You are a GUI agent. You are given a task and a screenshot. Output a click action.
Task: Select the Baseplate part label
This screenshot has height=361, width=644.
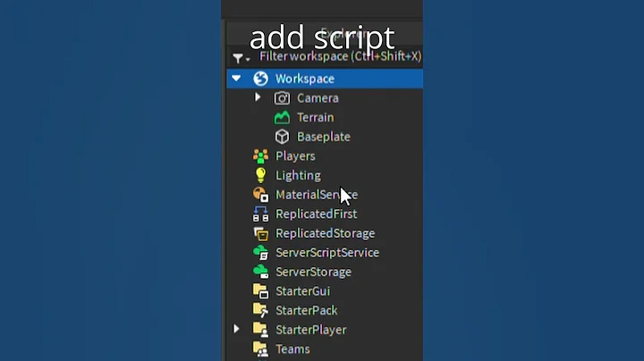[324, 137]
